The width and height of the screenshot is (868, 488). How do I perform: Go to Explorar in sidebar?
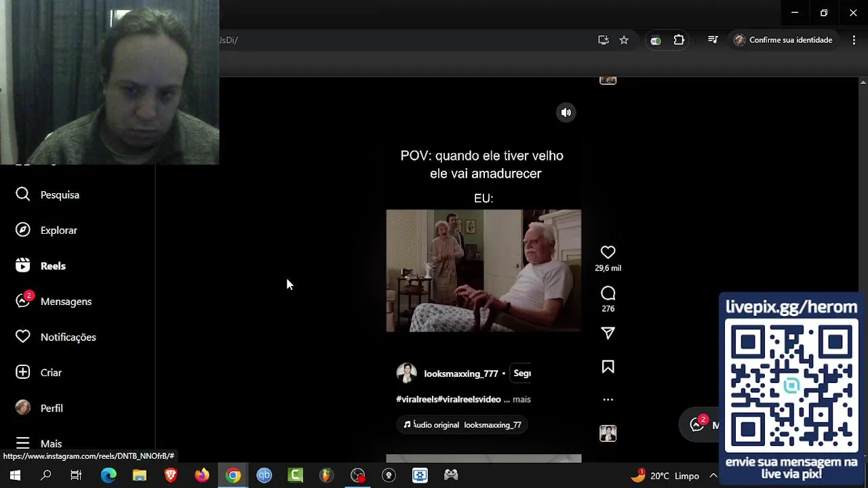pos(59,230)
